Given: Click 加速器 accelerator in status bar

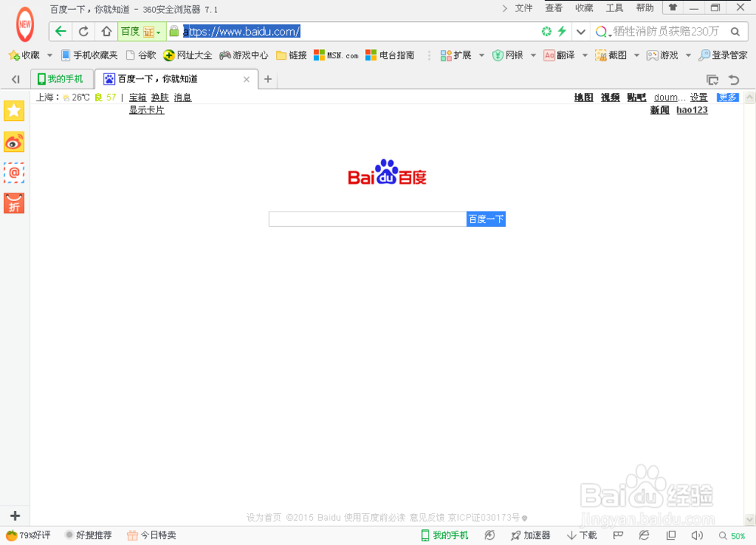Looking at the screenshot, I should point(531,535).
